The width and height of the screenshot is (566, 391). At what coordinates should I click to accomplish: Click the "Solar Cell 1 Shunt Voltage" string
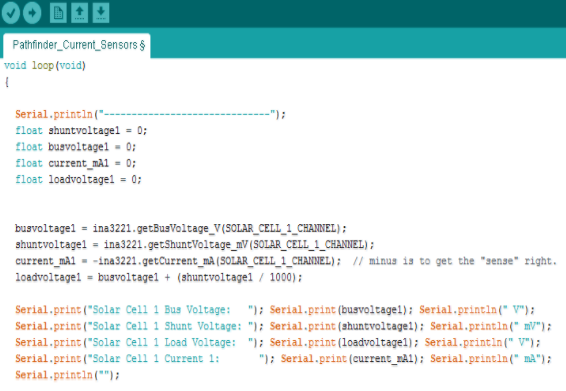pyautogui.click(x=171, y=326)
